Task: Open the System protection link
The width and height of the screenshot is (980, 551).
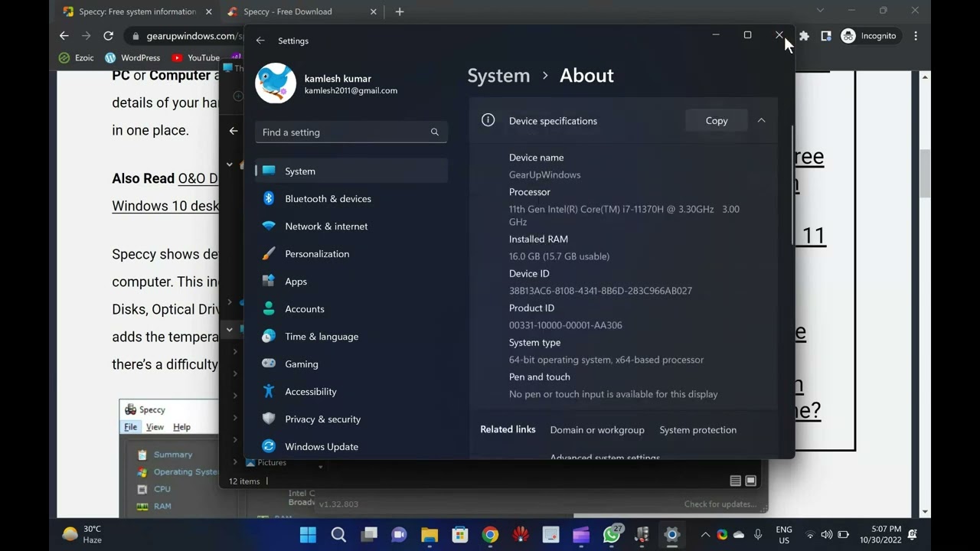Action: (x=698, y=429)
